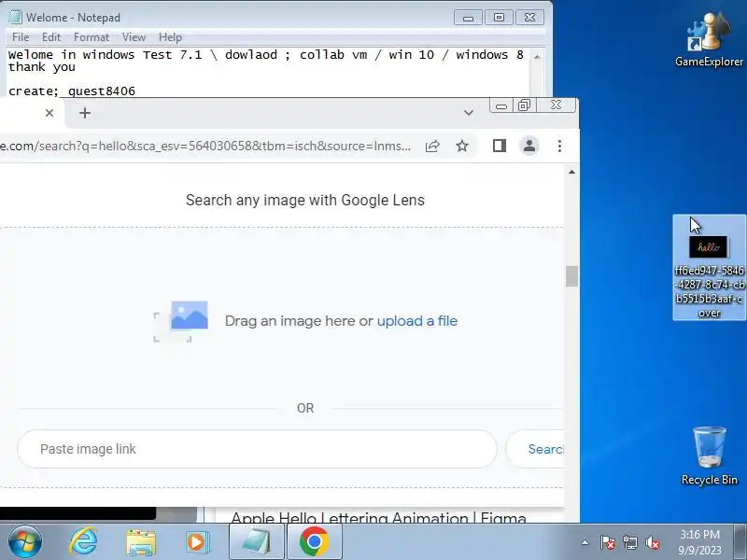Open Action Center flag icon
The height and width of the screenshot is (560, 747).
(608, 542)
